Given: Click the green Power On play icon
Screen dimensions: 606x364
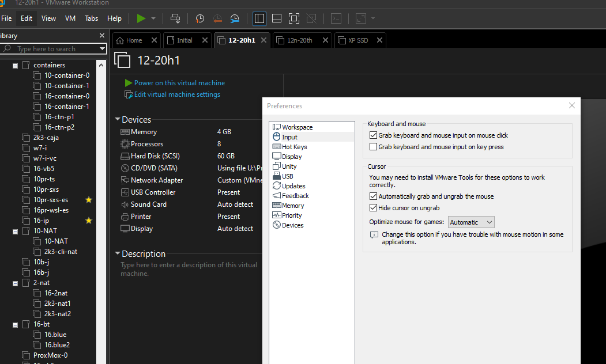Looking at the screenshot, I should tap(141, 18).
